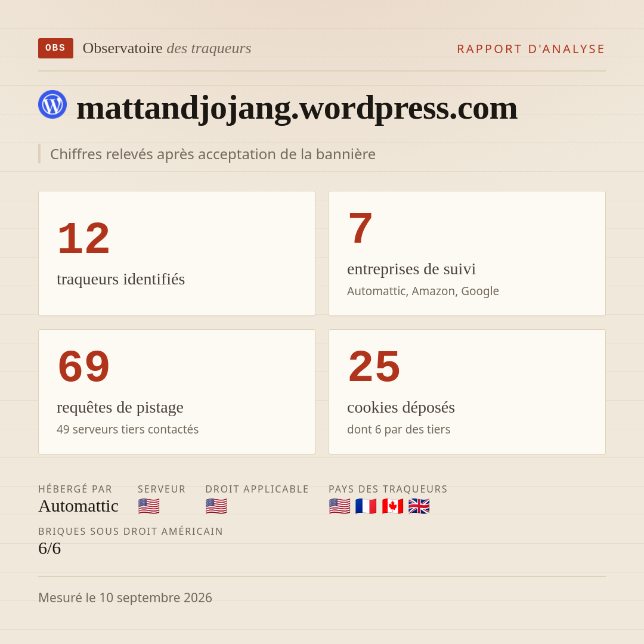This screenshot has width=644, height=644.
Task: Open the Observatoire des traqueurs title
Action: coord(167,48)
